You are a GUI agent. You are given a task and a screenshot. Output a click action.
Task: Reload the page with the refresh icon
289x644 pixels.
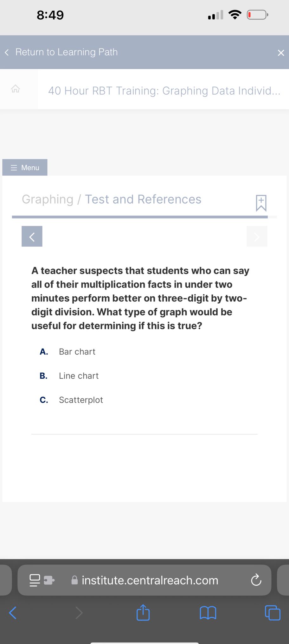coord(256,580)
